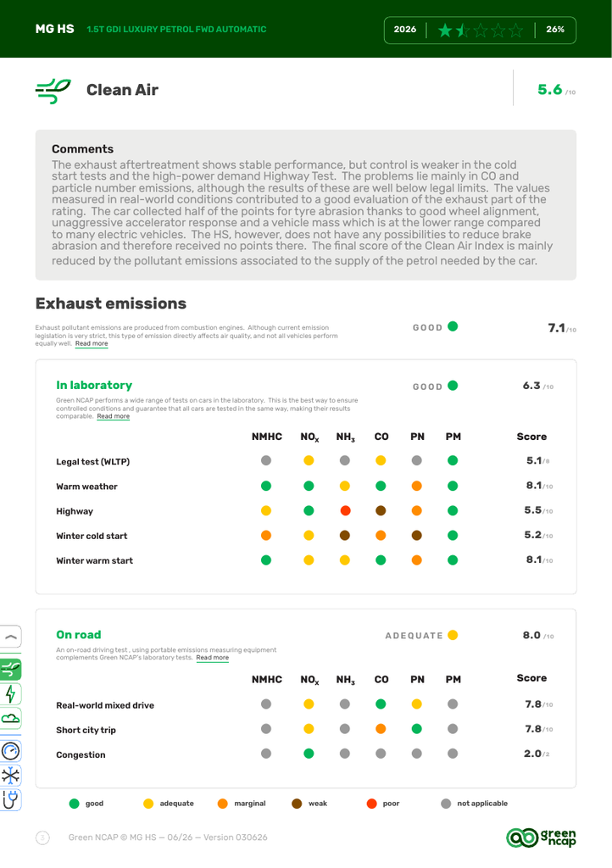Click the Highway score '5.5'
The image size is (612, 868).
coord(533,510)
